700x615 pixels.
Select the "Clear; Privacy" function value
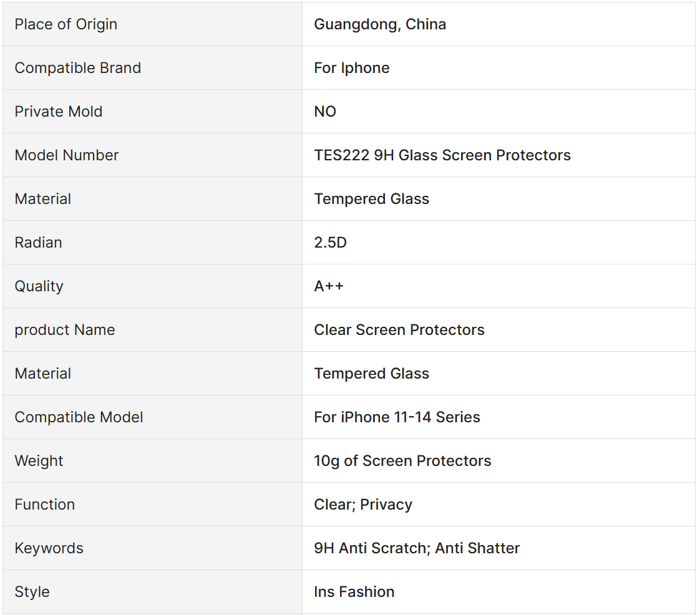pyautogui.click(x=363, y=505)
